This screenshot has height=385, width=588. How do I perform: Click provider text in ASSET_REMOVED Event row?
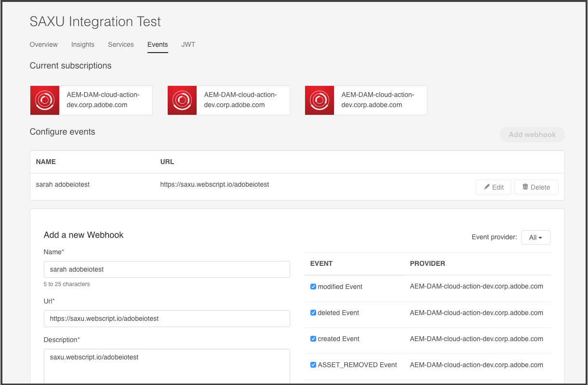coord(477,365)
